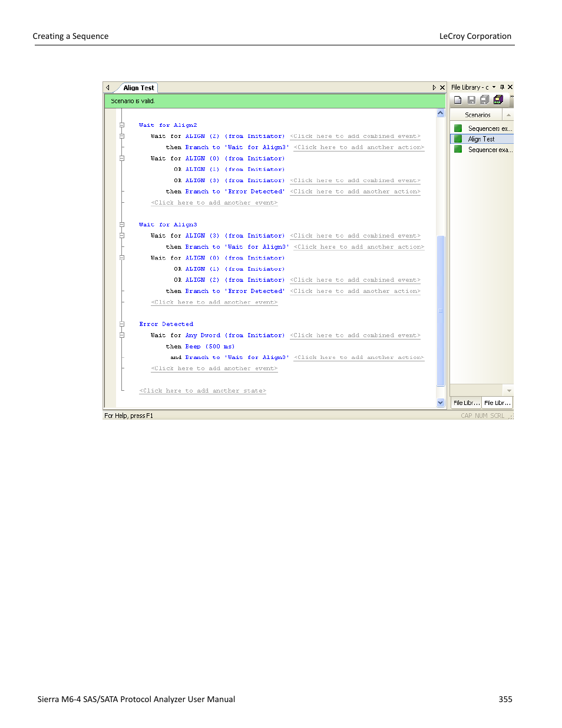This screenshot has width=562, height=728.
Task: Click the green icon next to Sequencers ex...
Action: point(458,128)
